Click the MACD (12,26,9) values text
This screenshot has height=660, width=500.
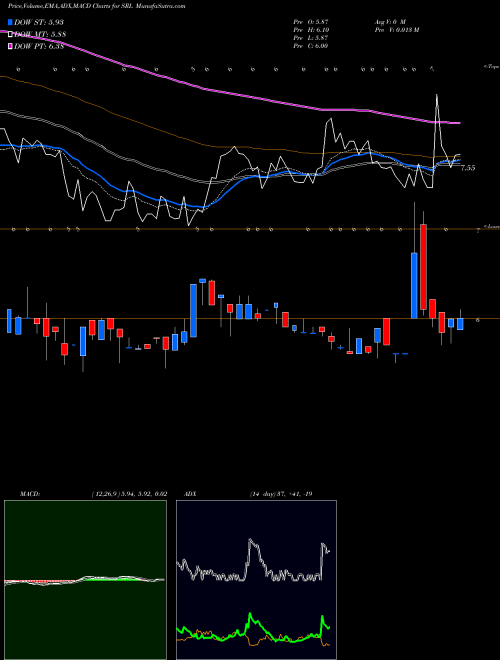coord(129,494)
